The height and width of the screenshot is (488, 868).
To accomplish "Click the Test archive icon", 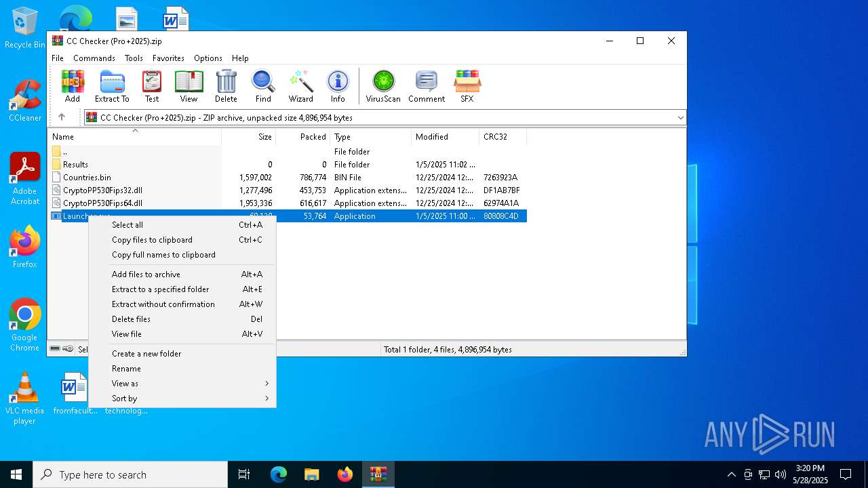I will 152,86.
